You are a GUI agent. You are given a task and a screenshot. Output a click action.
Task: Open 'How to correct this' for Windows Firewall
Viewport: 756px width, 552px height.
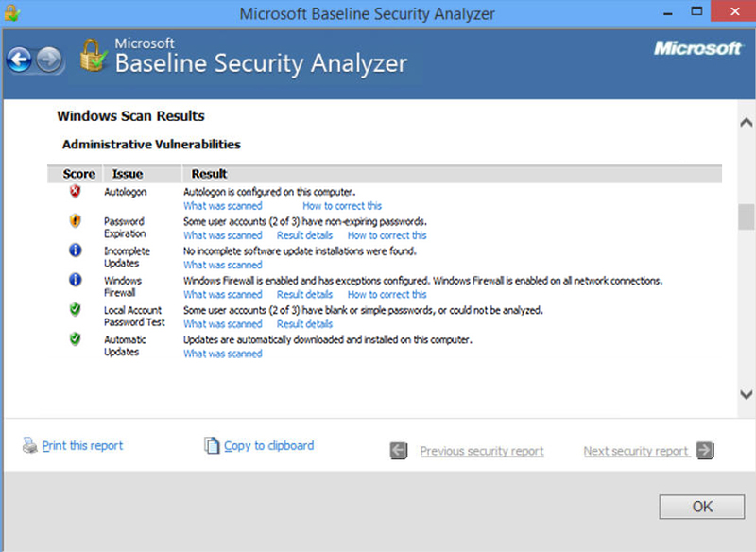387,294
